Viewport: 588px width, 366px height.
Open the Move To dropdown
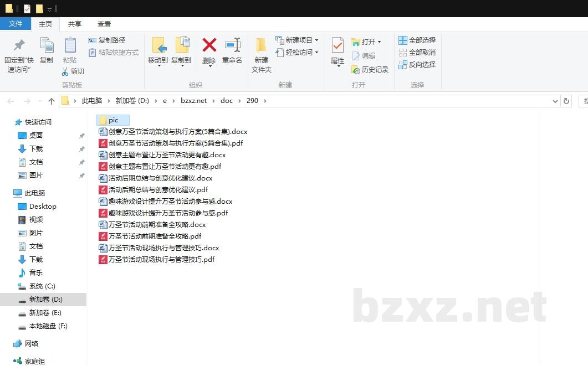click(x=158, y=61)
